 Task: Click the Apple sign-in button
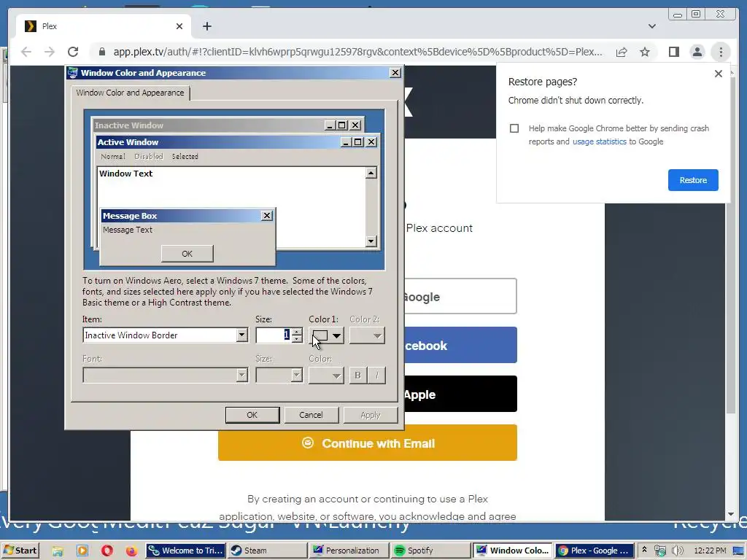[x=460, y=394]
